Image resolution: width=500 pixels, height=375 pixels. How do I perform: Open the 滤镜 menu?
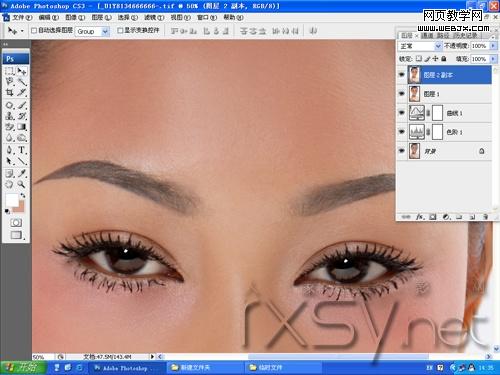pyautogui.click(x=154, y=17)
